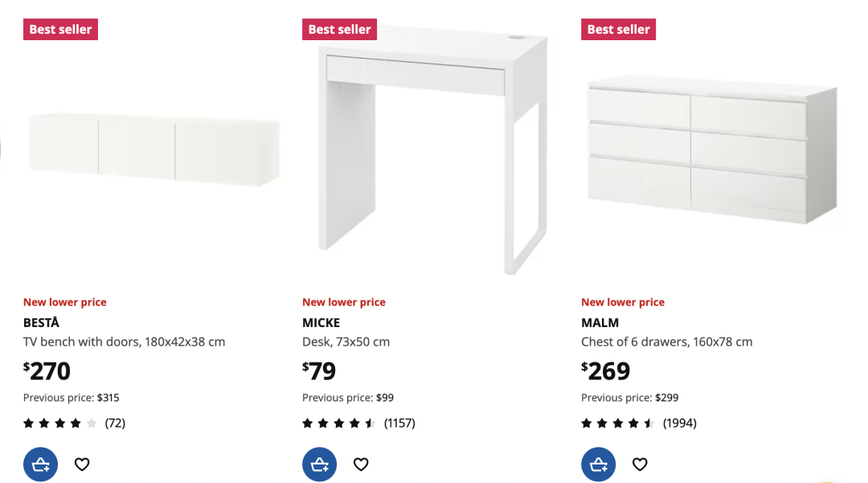The width and height of the screenshot is (868, 483).
Task: View the MICKE white desk product image
Action: 433,150
